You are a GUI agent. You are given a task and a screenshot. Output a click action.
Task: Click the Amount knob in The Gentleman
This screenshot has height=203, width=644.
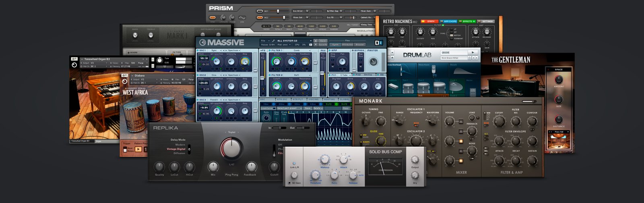tap(558, 80)
